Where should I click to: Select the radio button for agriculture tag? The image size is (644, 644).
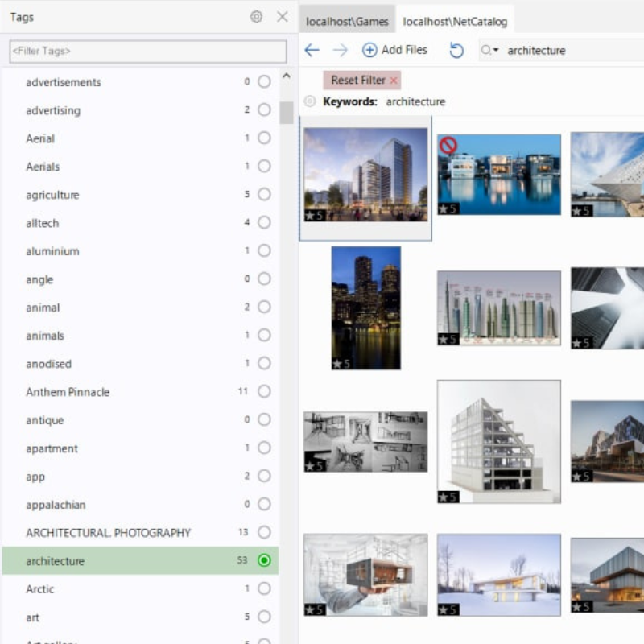point(264,195)
